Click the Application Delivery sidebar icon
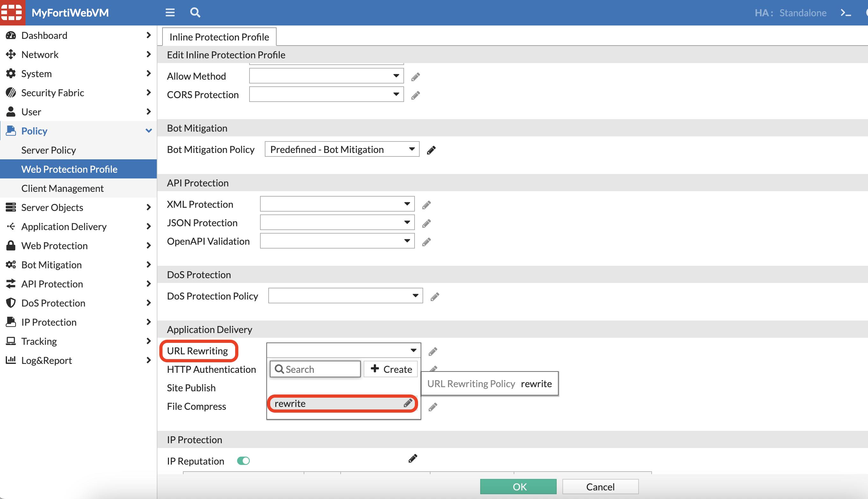 point(11,226)
